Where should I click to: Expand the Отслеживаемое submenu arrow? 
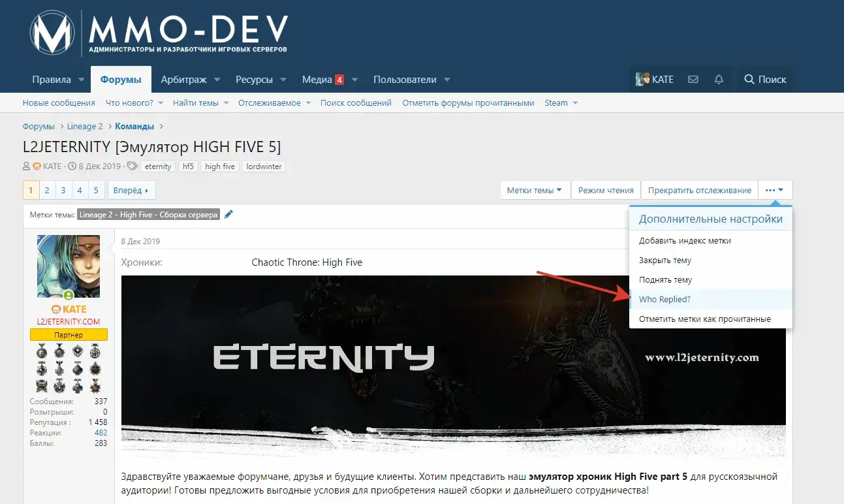coord(307,103)
